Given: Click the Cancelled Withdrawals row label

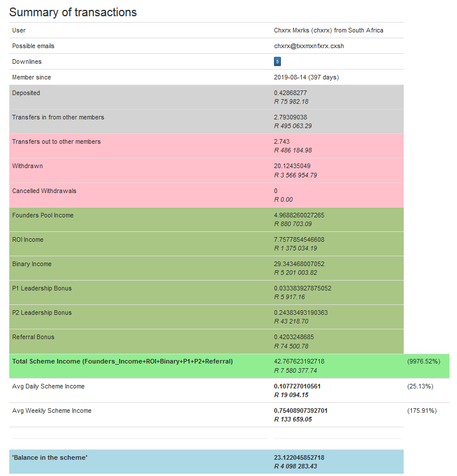Looking at the screenshot, I should pyautogui.click(x=44, y=191).
